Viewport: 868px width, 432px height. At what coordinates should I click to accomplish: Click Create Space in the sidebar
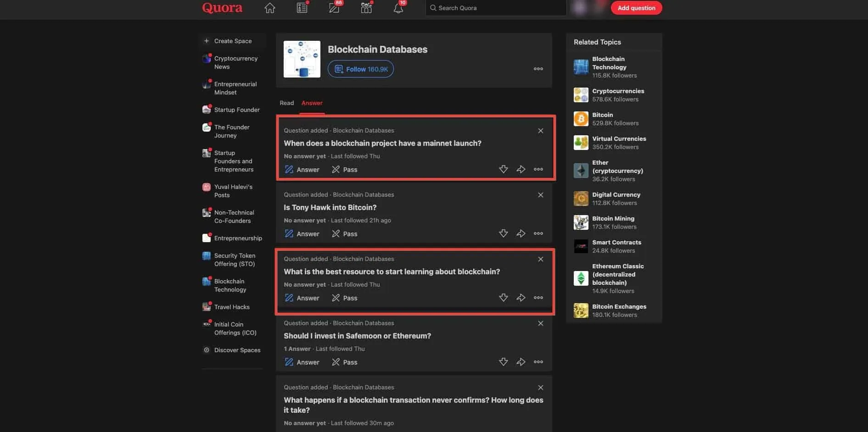coord(232,40)
